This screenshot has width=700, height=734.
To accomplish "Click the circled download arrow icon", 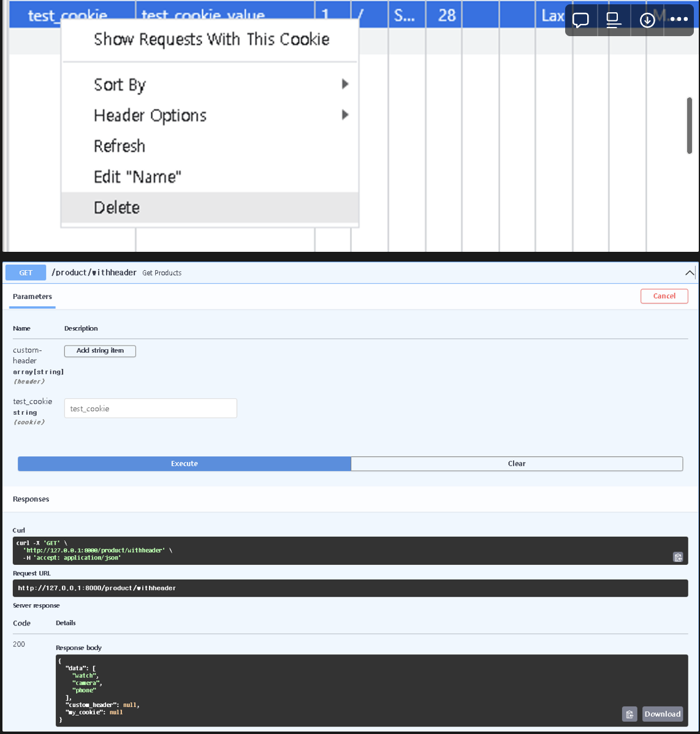I will 647,20.
